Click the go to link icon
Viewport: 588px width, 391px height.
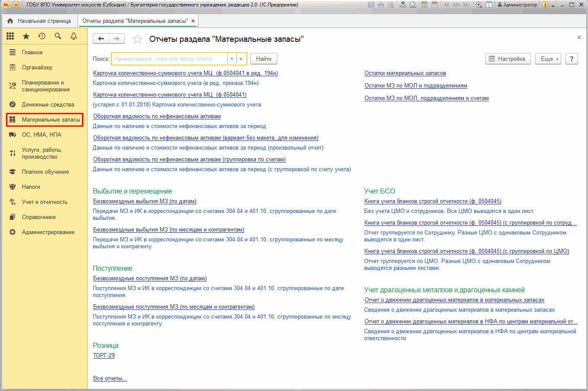(413, 5)
